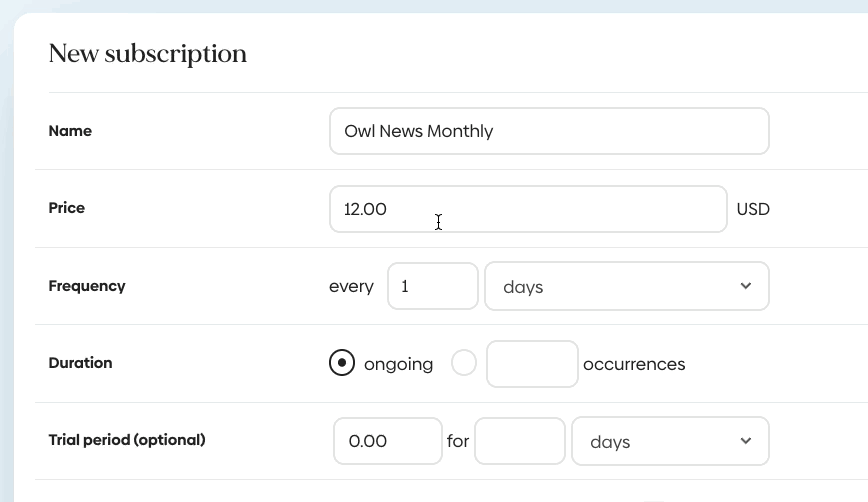Click the Frequency dropdown chevron arrow
868x502 pixels.
tap(746, 286)
